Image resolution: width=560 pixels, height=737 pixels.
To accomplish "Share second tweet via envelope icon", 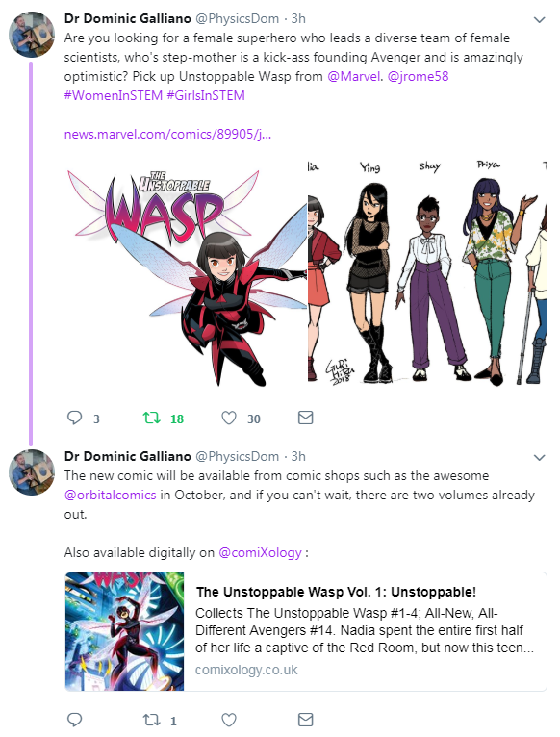I will 306,719.
